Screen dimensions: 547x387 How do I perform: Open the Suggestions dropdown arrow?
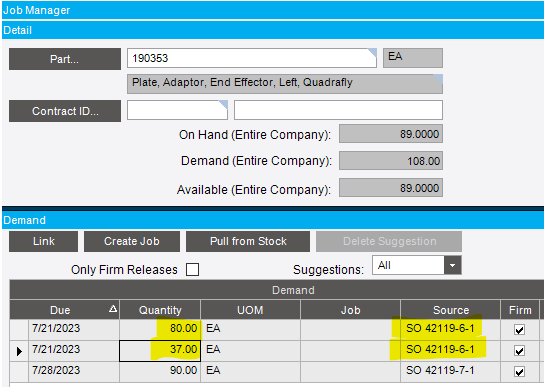(452, 265)
